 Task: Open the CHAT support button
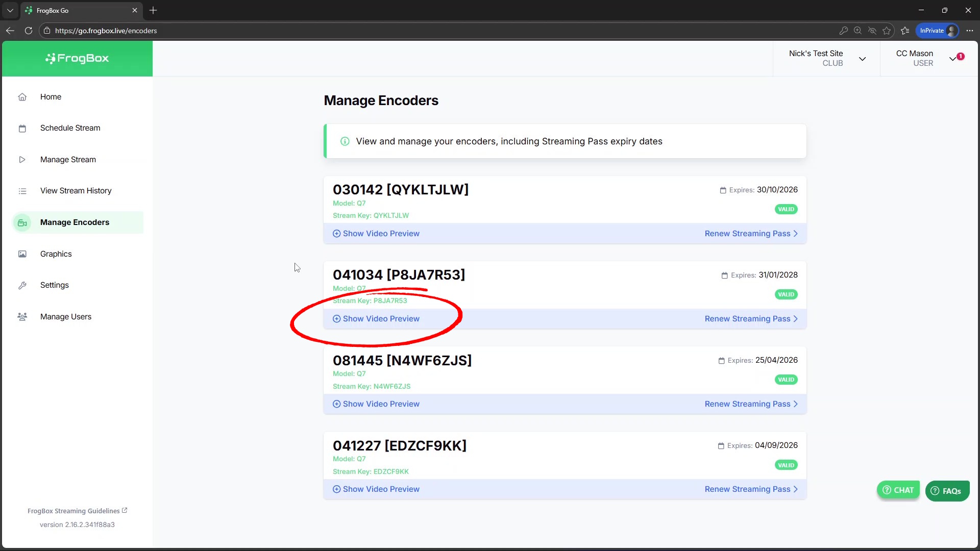pos(898,490)
